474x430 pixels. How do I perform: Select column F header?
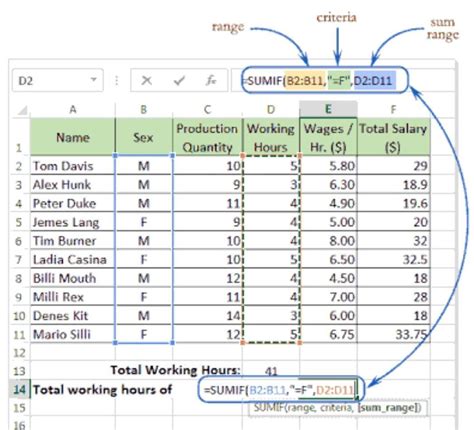(x=394, y=110)
